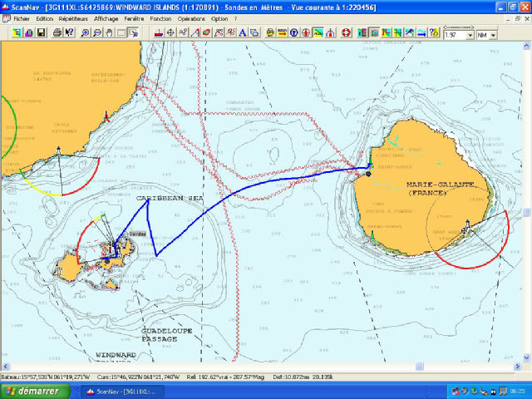Activate the hand pan tool

(110, 33)
